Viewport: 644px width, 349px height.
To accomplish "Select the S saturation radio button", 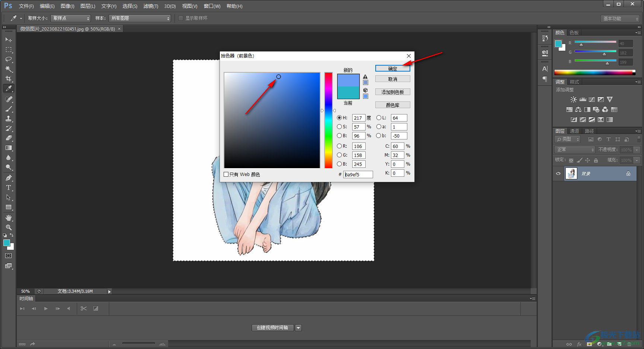I will click(339, 127).
